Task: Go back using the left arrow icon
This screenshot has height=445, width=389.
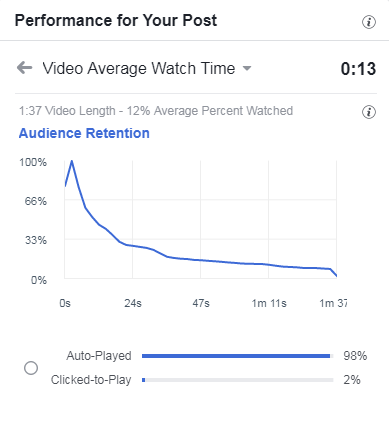Action: (24, 68)
